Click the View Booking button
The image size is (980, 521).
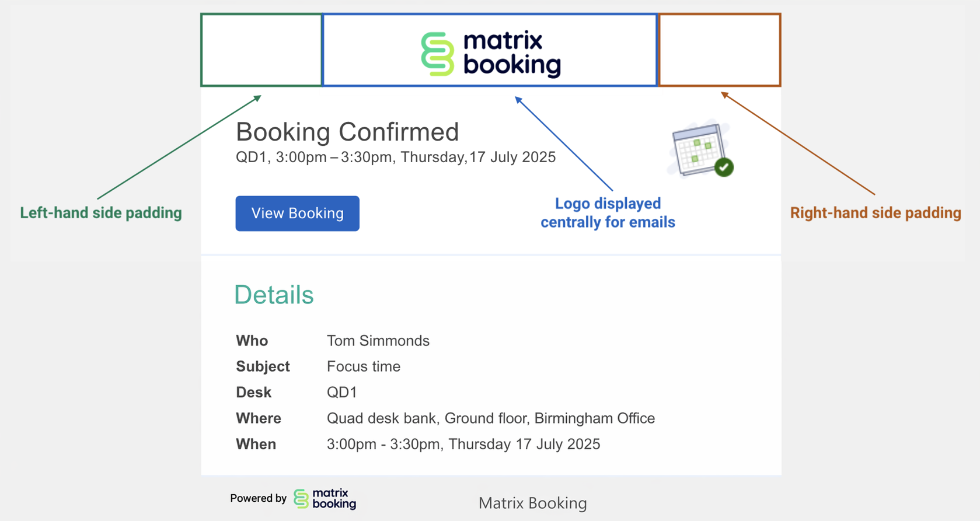tap(297, 214)
